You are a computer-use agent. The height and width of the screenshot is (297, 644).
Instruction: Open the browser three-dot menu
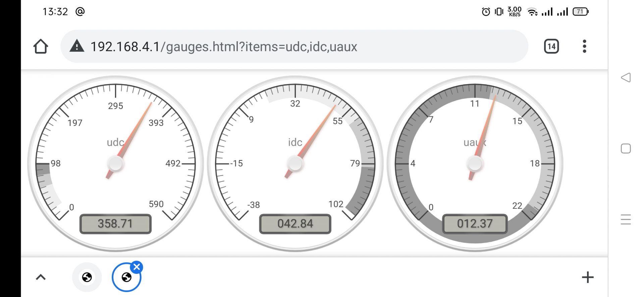(x=584, y=46)
